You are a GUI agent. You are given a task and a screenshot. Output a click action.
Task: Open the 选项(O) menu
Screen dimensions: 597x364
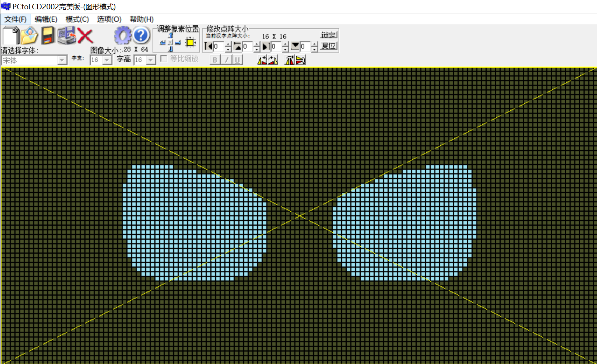click(109, 19)
